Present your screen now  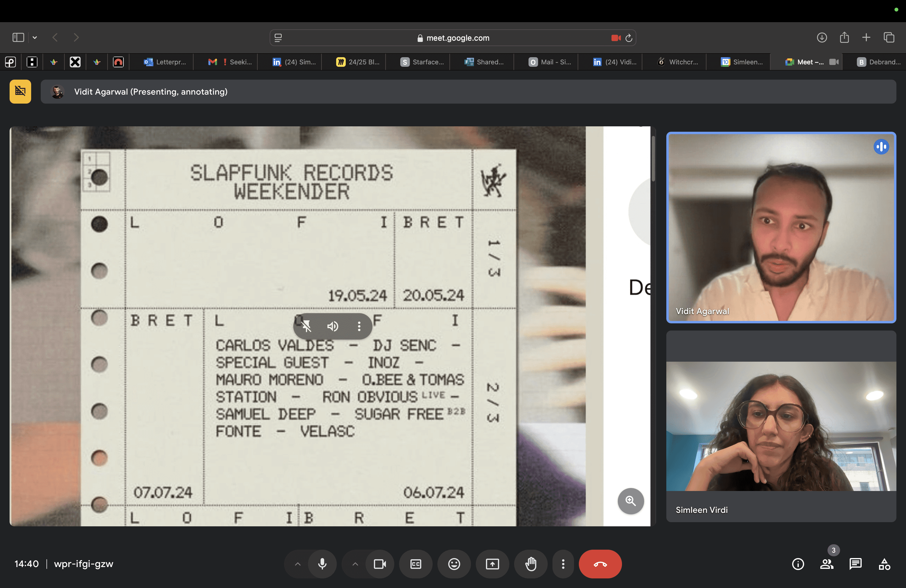(492, 564)
